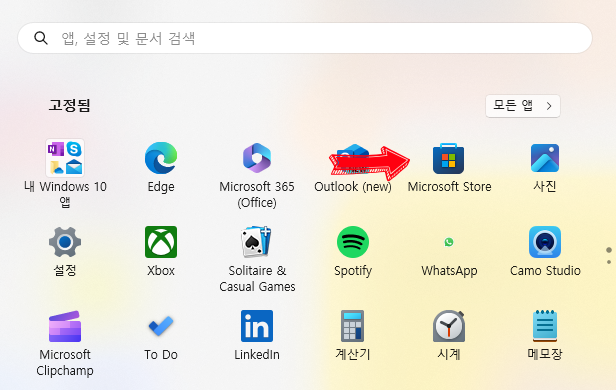Launch 메모장 (Notepad)

[x=544, y=326]
